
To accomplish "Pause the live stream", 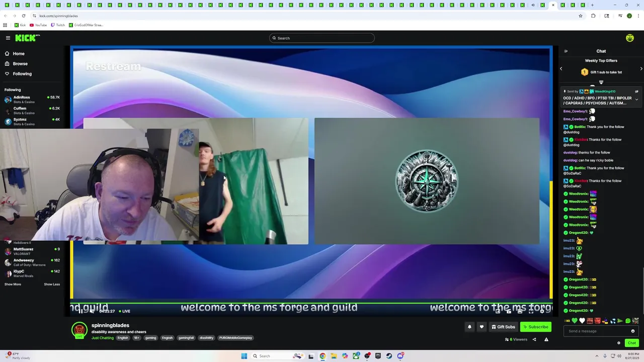I will (80, 311).
